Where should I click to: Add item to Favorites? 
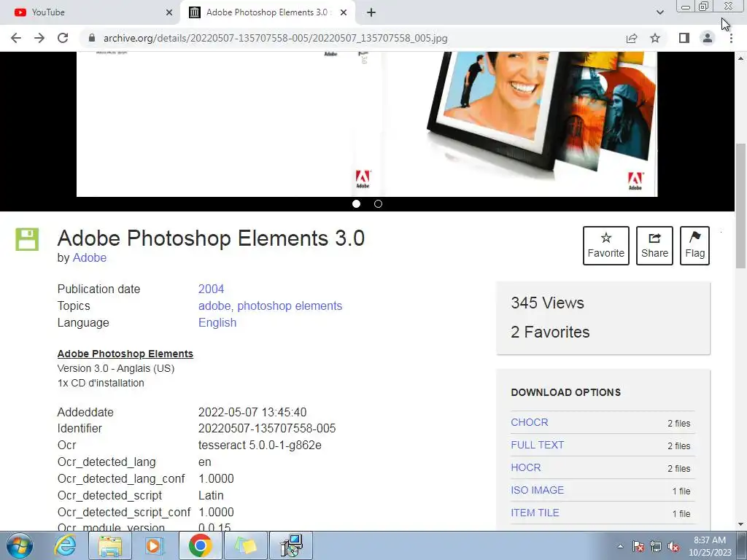point(606,246)
